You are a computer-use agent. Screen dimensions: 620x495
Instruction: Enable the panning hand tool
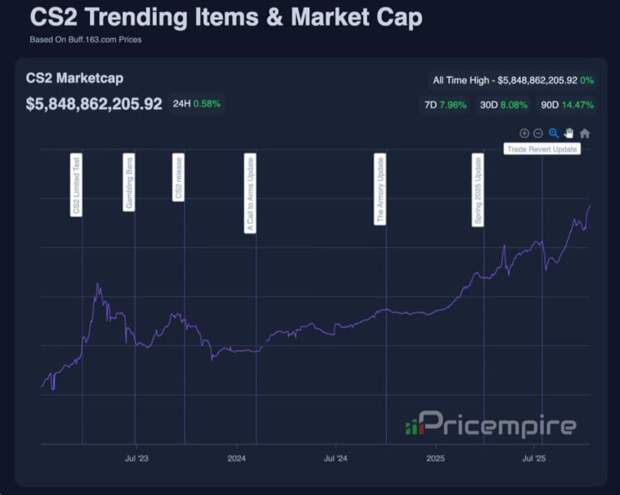point(569,133)
